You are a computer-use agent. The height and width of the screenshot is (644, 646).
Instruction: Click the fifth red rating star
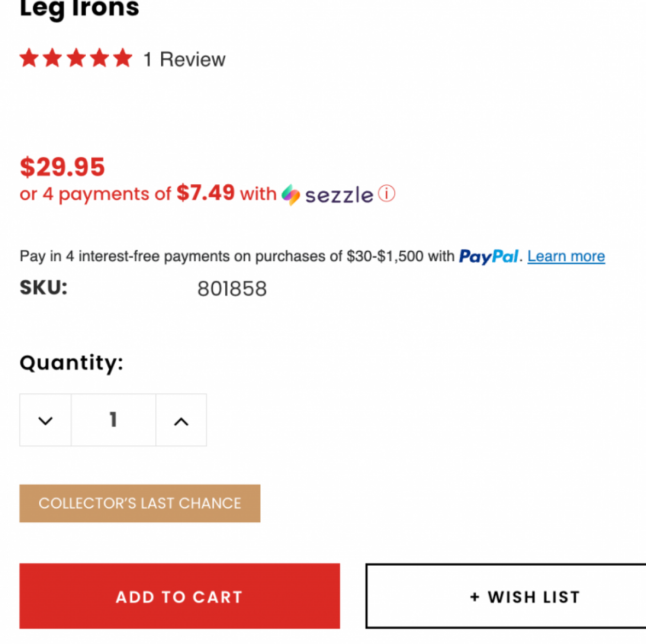122,58
